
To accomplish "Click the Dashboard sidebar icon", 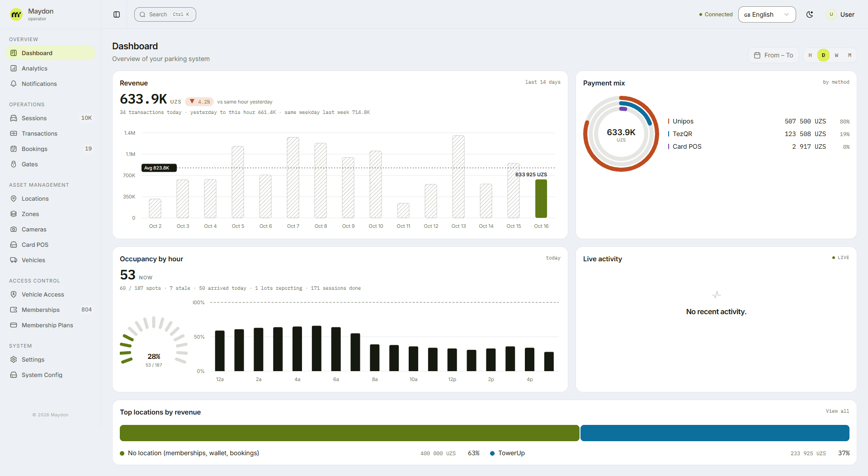I will point(14,53).
